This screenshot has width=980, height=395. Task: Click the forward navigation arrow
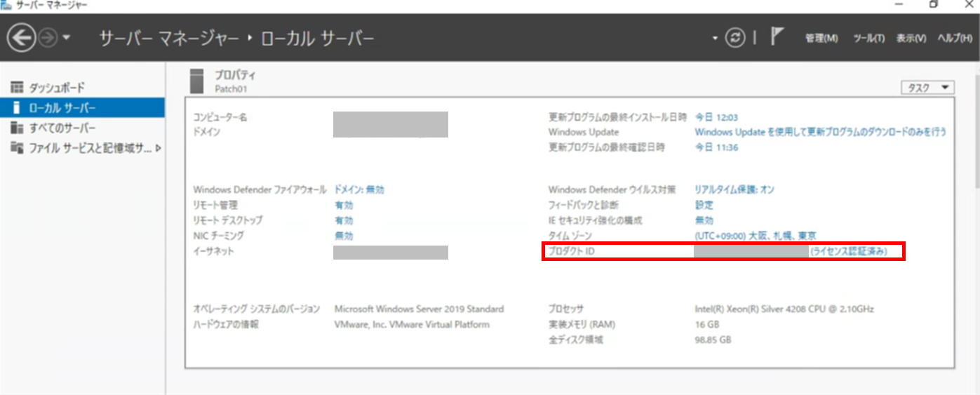(x=47, y=38)
